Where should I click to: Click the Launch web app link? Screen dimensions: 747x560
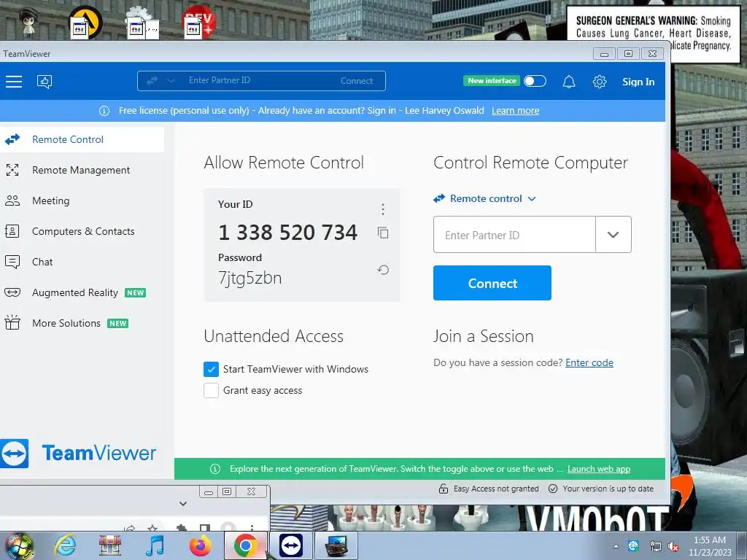[599, 469]
